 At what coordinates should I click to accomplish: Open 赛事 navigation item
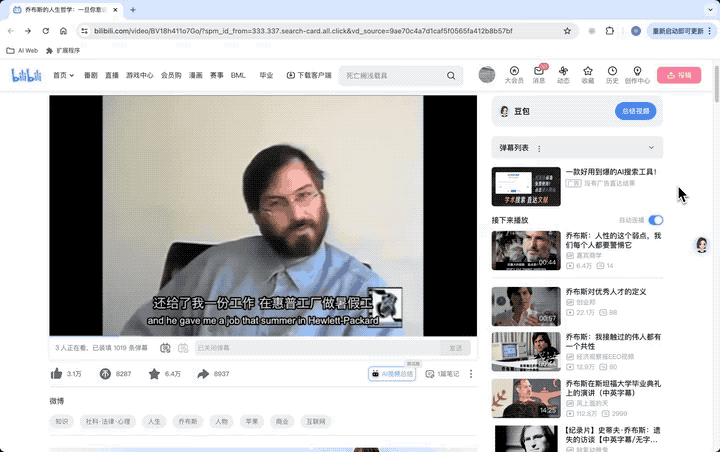tap(217, 75)
